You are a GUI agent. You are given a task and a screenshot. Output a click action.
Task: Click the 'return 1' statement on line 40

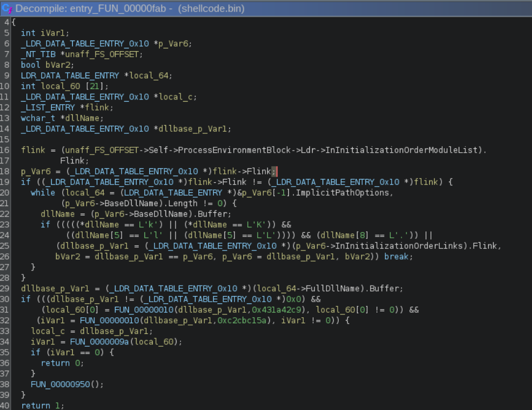click(42, 406)
